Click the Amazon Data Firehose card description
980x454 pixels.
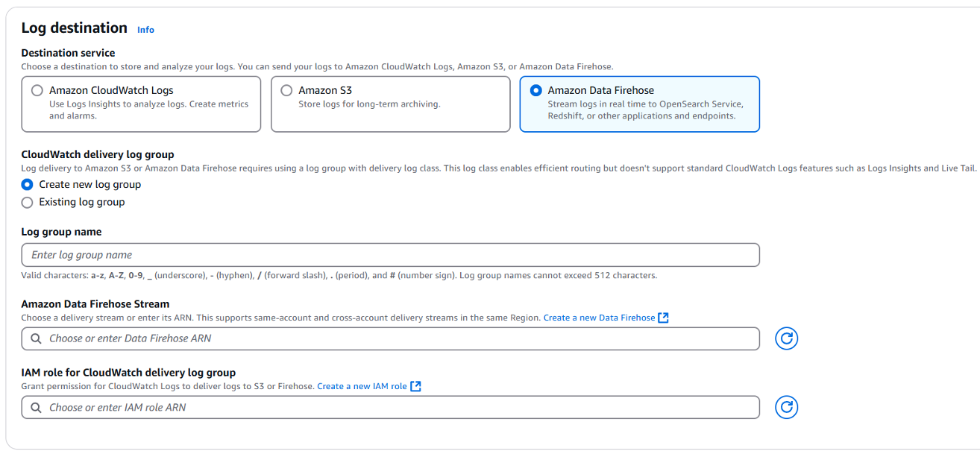click(645, 110)
